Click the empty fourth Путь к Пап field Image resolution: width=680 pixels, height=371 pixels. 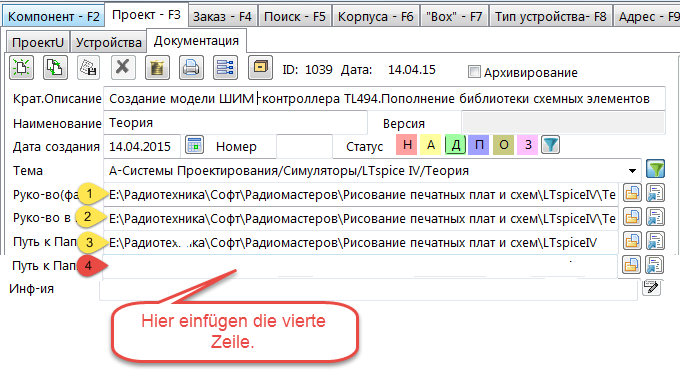coord(360,266)
